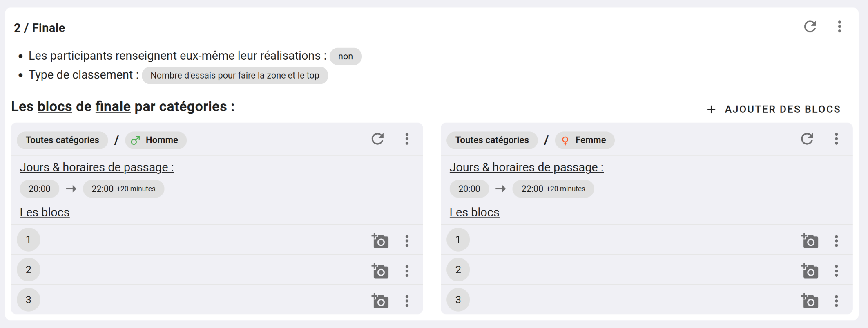The height and width of the screenshot is (328, 868).
Task: Click the Homme gender chip
Action: [x=156, y=140]
